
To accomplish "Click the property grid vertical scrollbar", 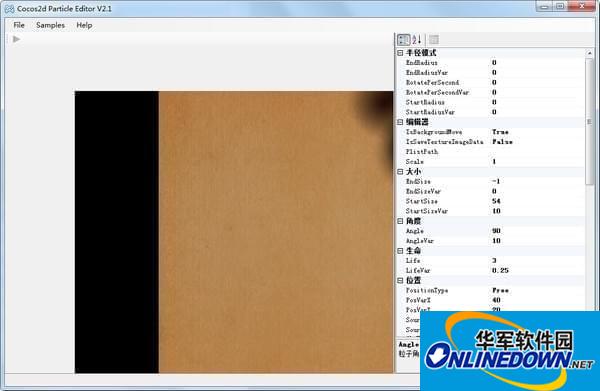I will [589, 122].
